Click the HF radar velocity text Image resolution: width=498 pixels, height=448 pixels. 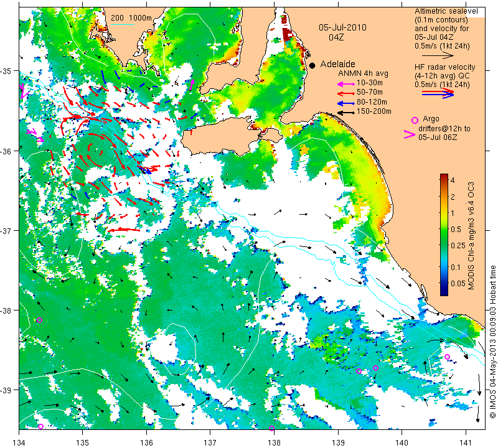pyautogui.click(x=444, y=67)
